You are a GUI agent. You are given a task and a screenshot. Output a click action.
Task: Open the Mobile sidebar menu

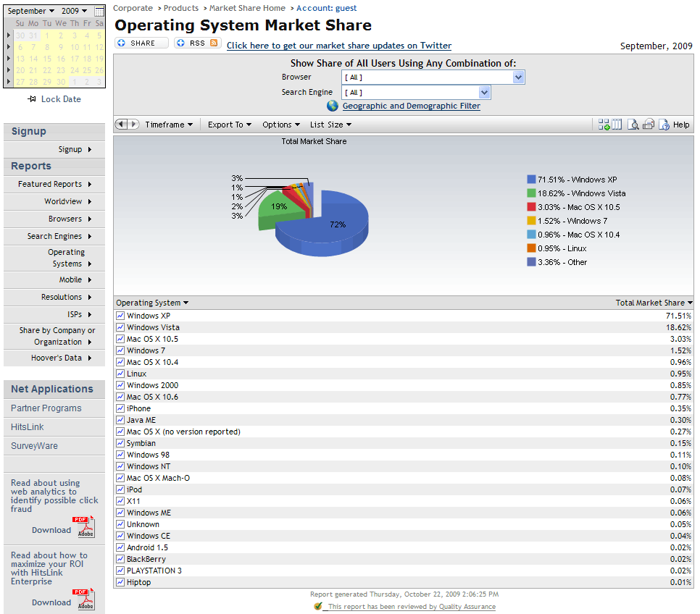(54, 279)
